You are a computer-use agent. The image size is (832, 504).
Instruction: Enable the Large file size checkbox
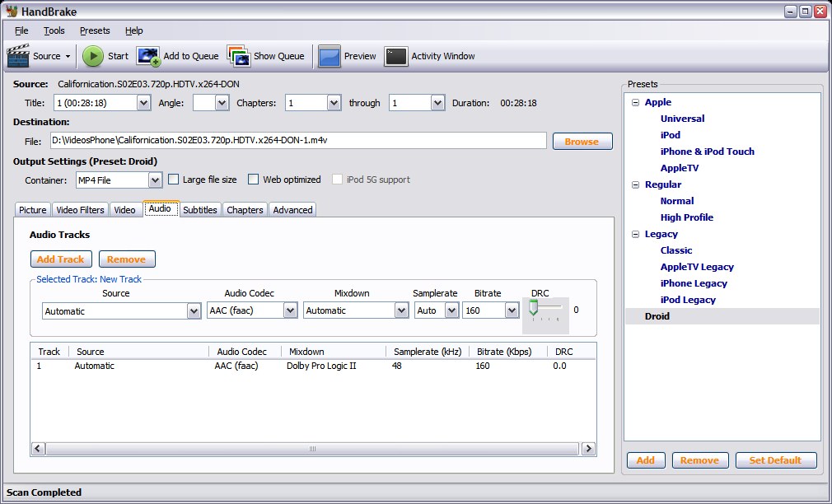point(173,180)
